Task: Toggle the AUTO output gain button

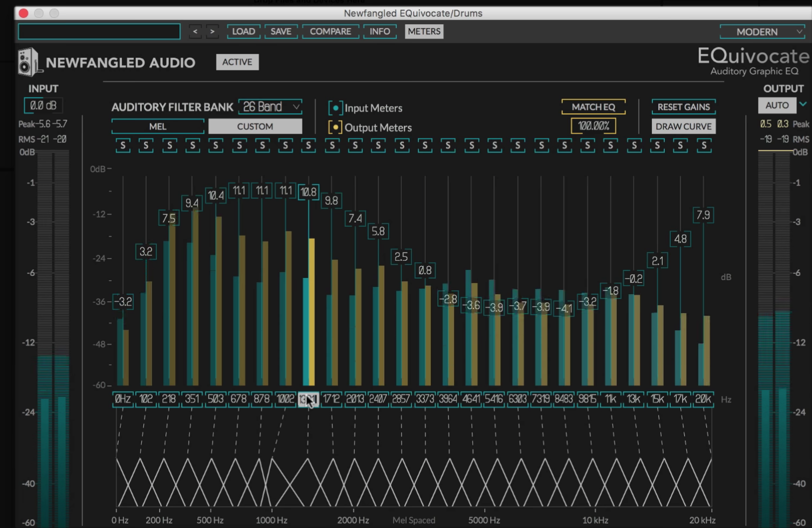Action: coord(777,106)
